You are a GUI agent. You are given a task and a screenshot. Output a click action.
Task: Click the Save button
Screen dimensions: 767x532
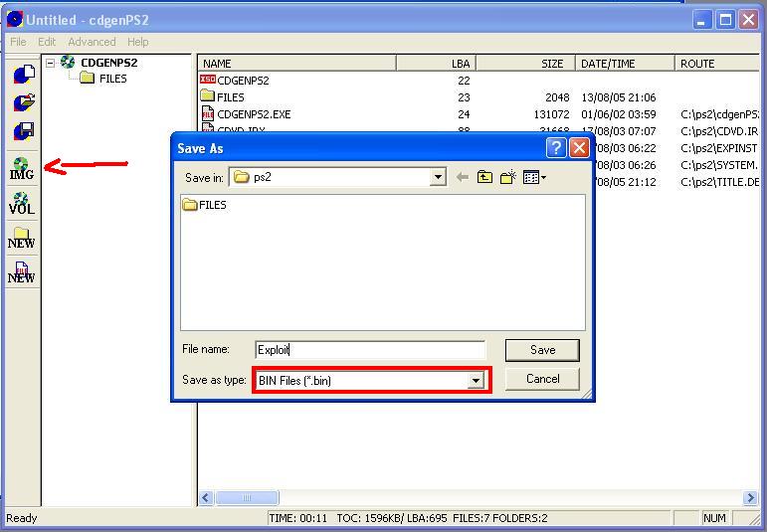(x=542, y=350)
